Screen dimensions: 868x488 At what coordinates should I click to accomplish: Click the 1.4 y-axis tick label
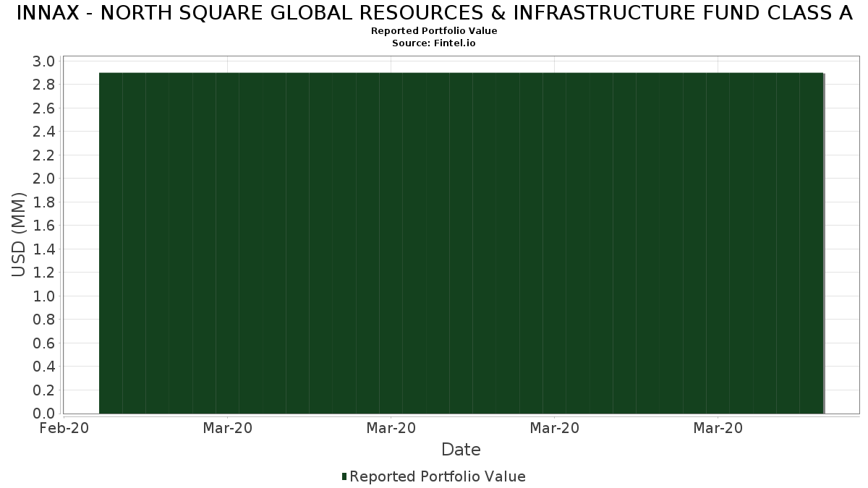coord(44,249)
